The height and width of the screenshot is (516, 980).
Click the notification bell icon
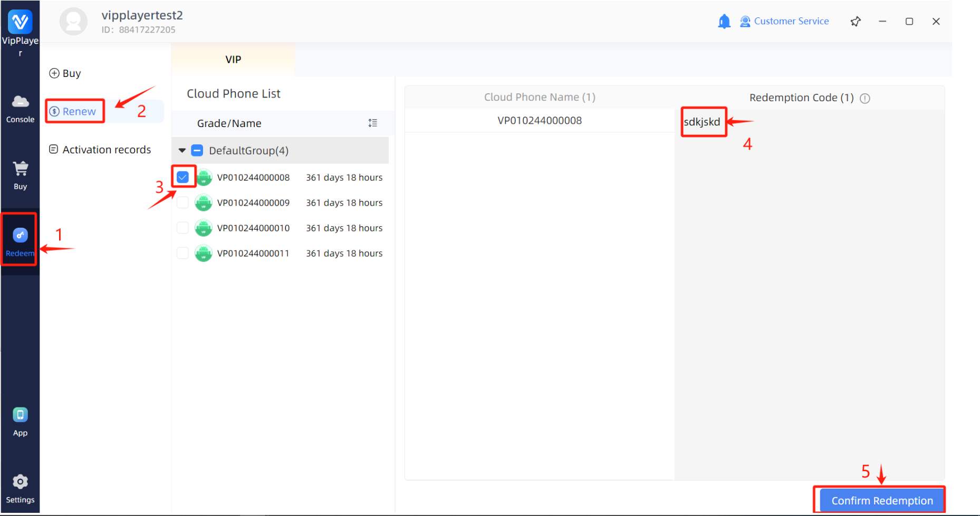(724, 22)
